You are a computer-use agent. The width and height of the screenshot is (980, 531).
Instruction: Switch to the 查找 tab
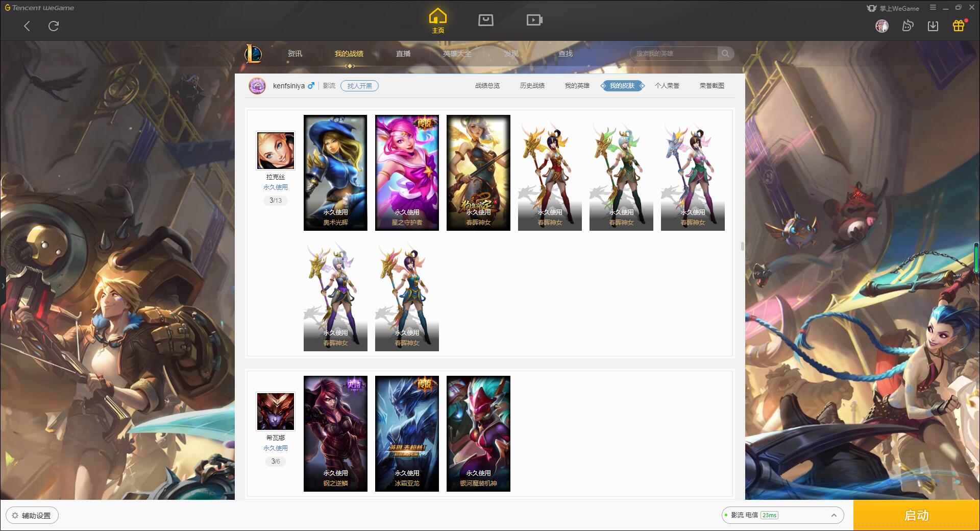(x=566, y=54)
